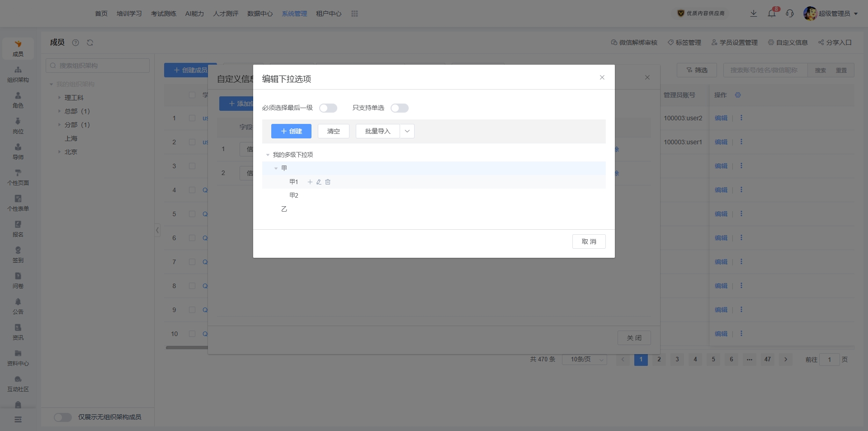Image resolution: width=868 pixels, height=431 pixels.
Task: Click the download icon in the top bar
Action: (x=754, y=14)
